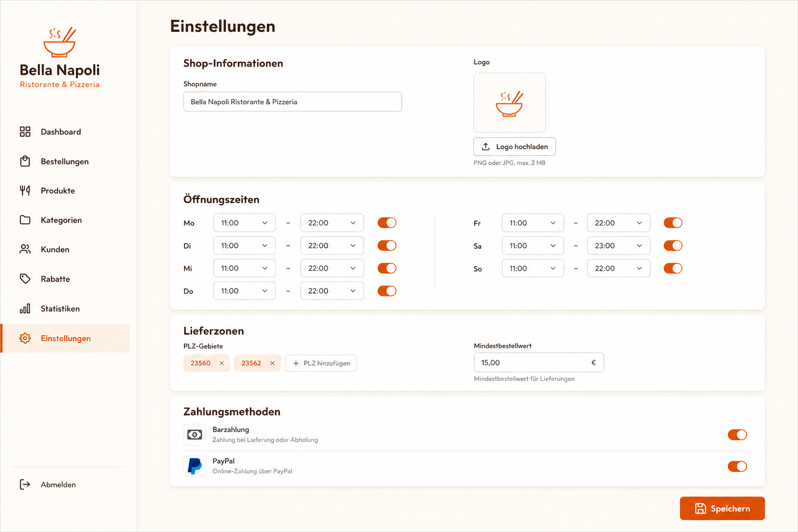Click PLZ hinzufügen button

tap(321, 363)
